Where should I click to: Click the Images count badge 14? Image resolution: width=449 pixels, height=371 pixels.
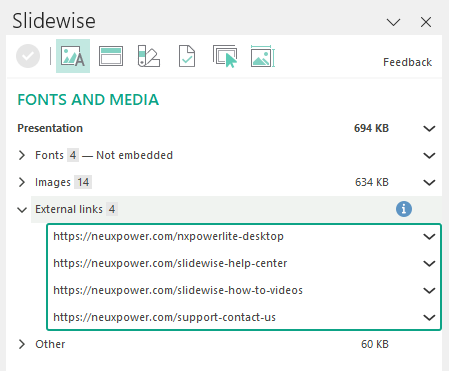click(x=83, y=182)
